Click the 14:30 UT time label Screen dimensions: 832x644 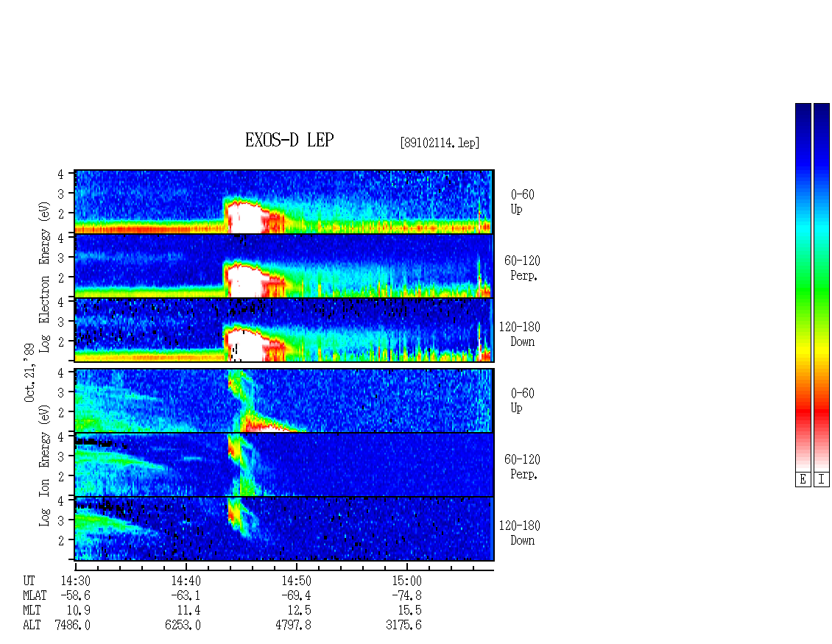75,581
